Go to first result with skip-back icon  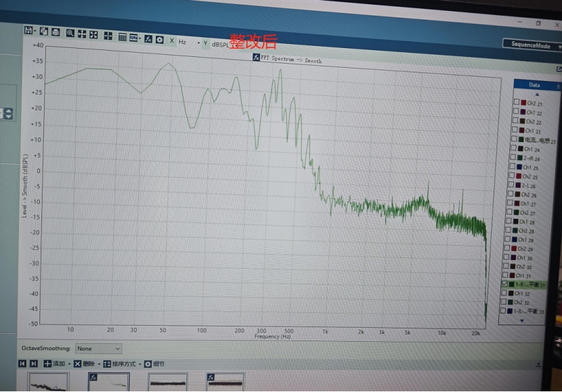tap(22, 364)
